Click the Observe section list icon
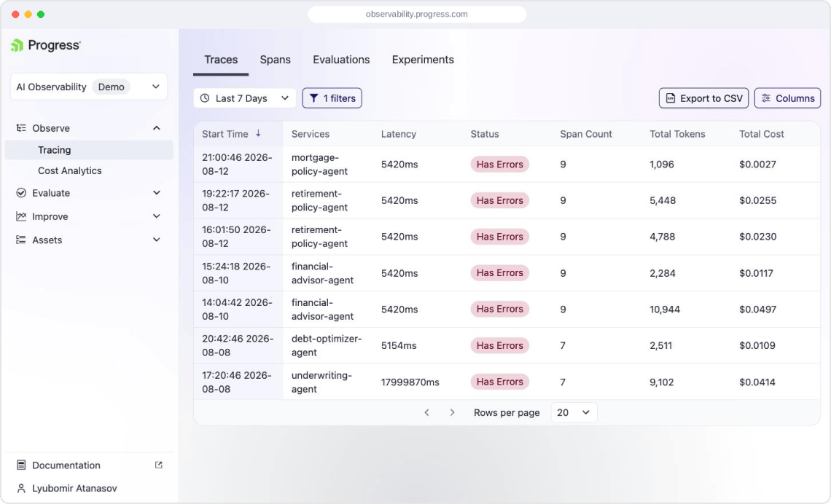This screenshot has width=831, height=504. (21, 128)
